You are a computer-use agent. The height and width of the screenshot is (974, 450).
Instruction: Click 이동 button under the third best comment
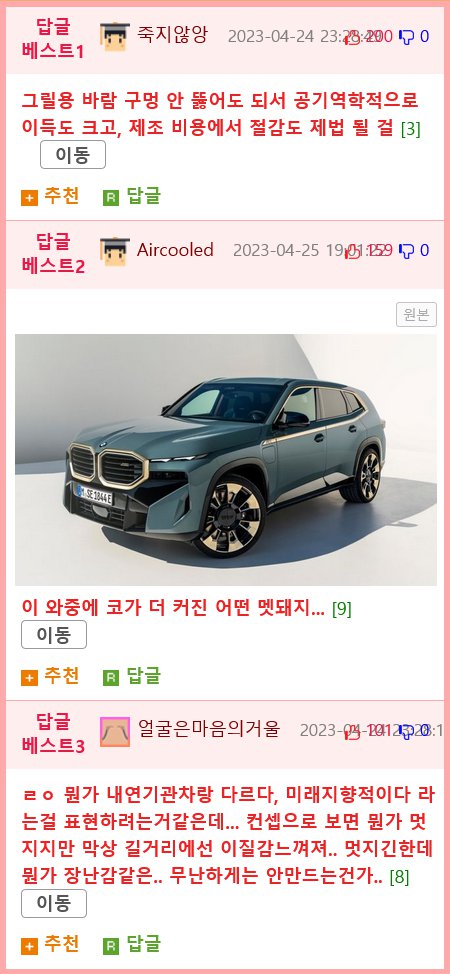54,904
